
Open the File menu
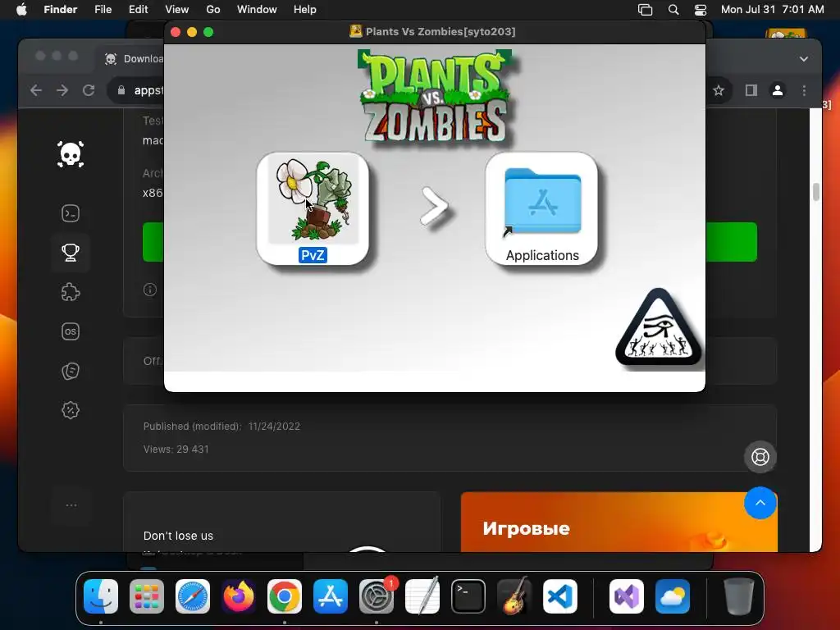tap(103, 10)
